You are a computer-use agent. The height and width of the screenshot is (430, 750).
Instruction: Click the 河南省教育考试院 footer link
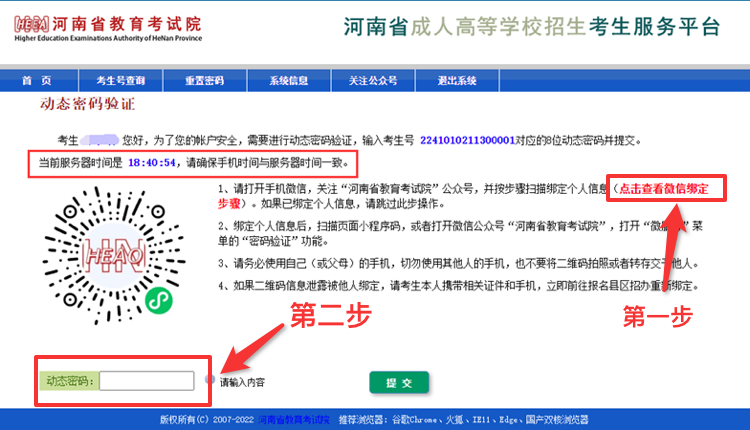coord(294,420)
